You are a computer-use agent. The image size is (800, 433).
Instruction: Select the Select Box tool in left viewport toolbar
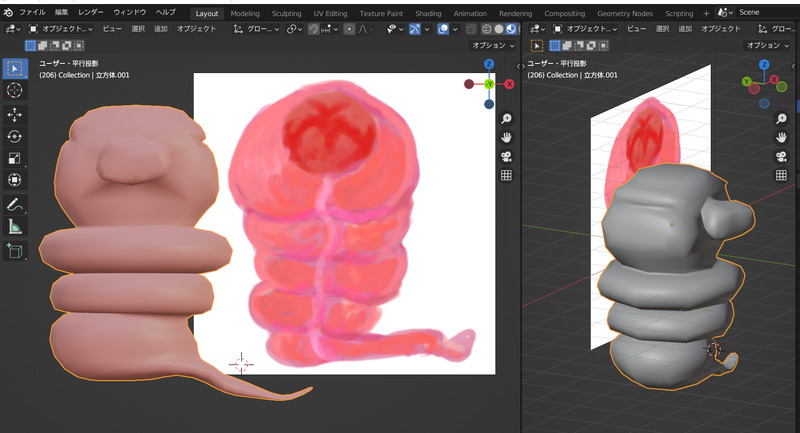pos(15,68)
